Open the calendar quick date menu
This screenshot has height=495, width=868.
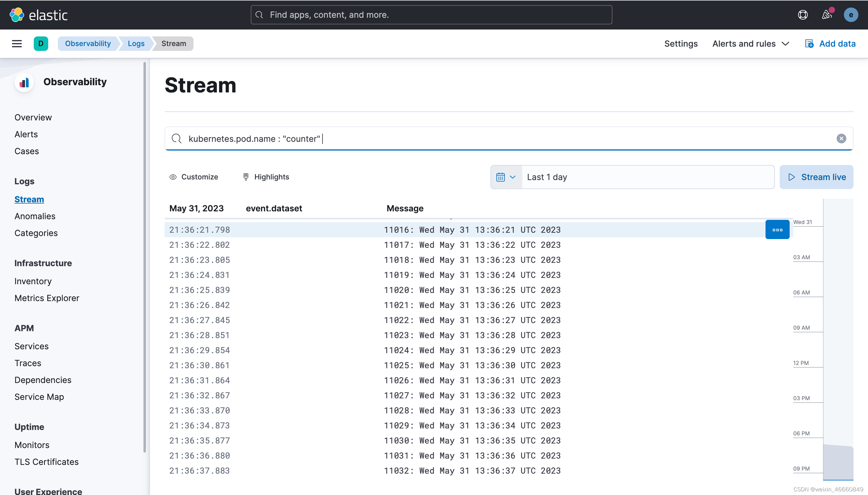(x=506, y=177)
